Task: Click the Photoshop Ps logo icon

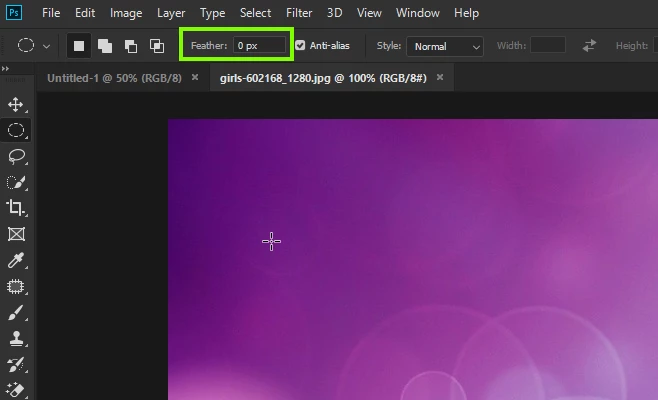Action: (14, 12)
